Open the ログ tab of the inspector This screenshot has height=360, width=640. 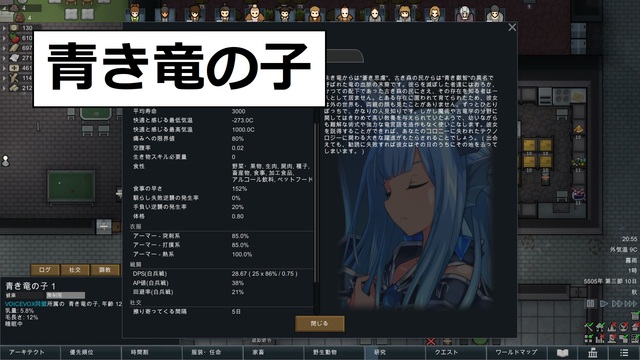point(45,270)
